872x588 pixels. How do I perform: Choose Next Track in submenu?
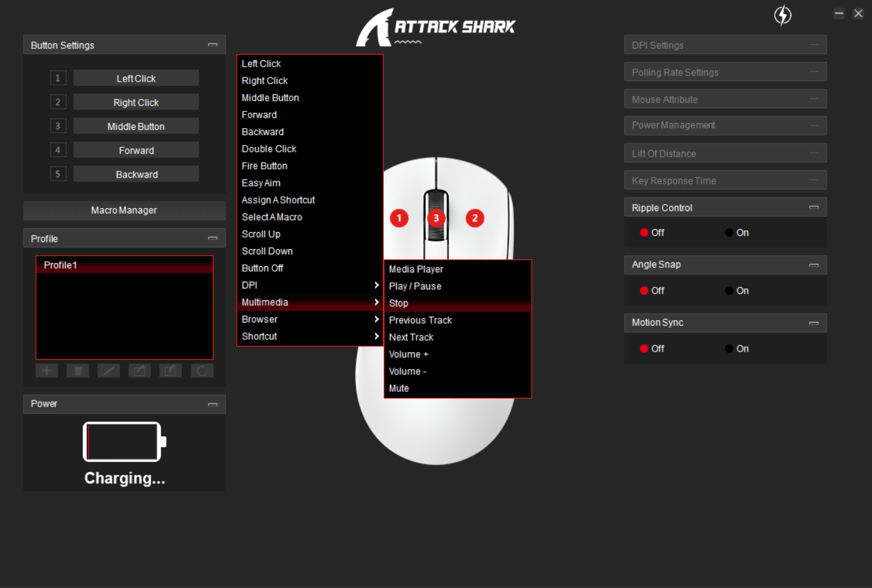click(x=458, y=337)
